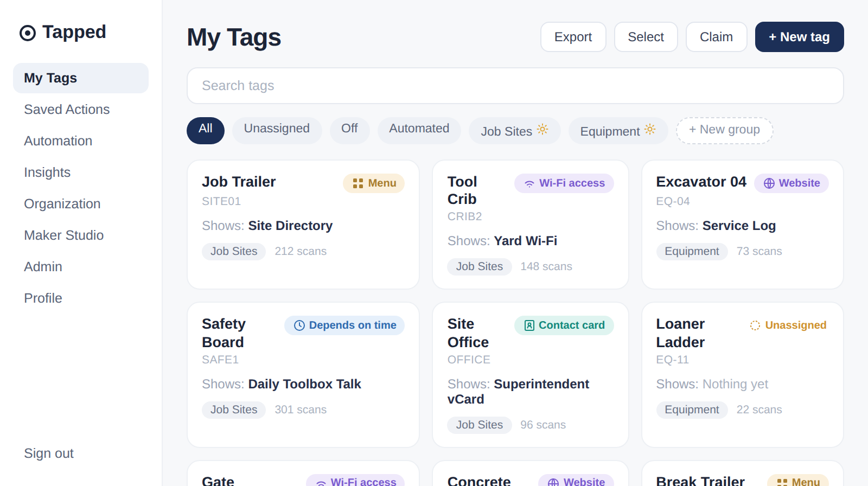868x486 pixels.
Task: Click Job Sites chip on Site Office card
Action: [x=480, y=425]
